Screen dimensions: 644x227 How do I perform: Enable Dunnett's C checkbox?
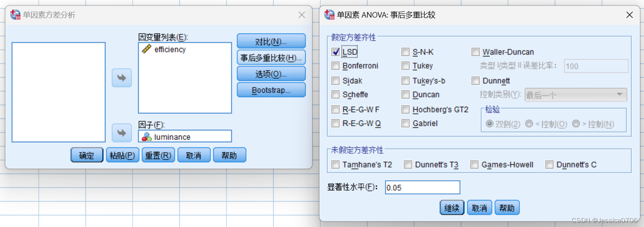tap(549, 165)
